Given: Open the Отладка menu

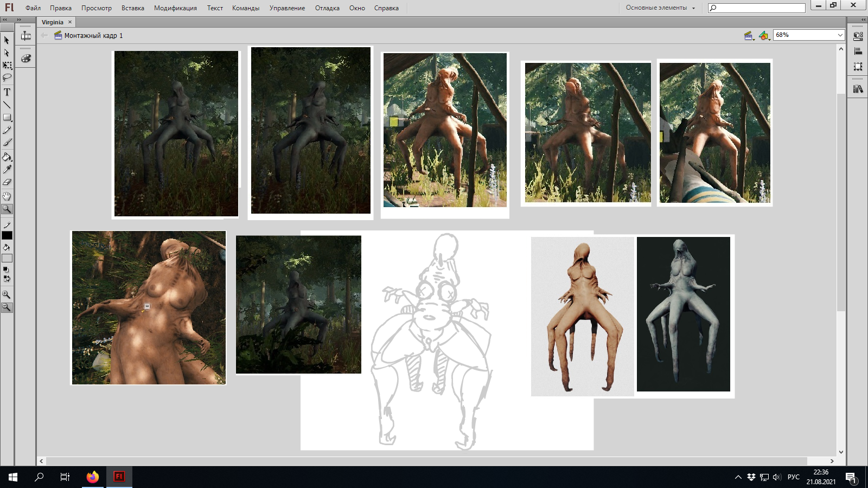Looking at the screenshot, I should pyautogui.click(x=327, y=8).
